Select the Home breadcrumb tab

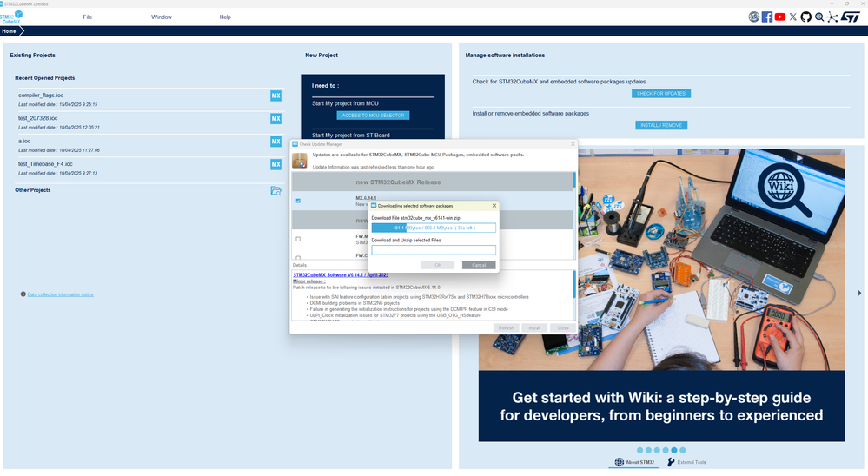point(9,31)
